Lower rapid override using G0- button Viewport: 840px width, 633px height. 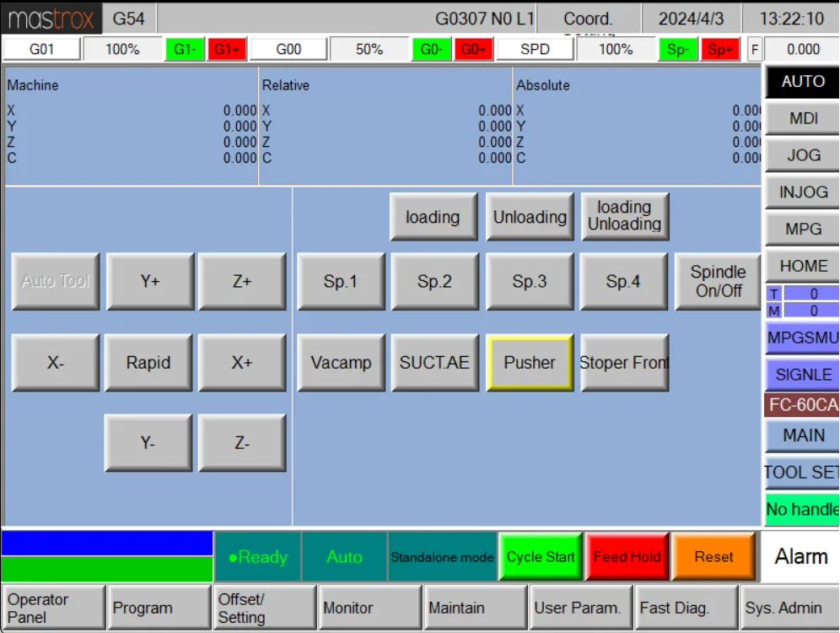tap(432, 49)
